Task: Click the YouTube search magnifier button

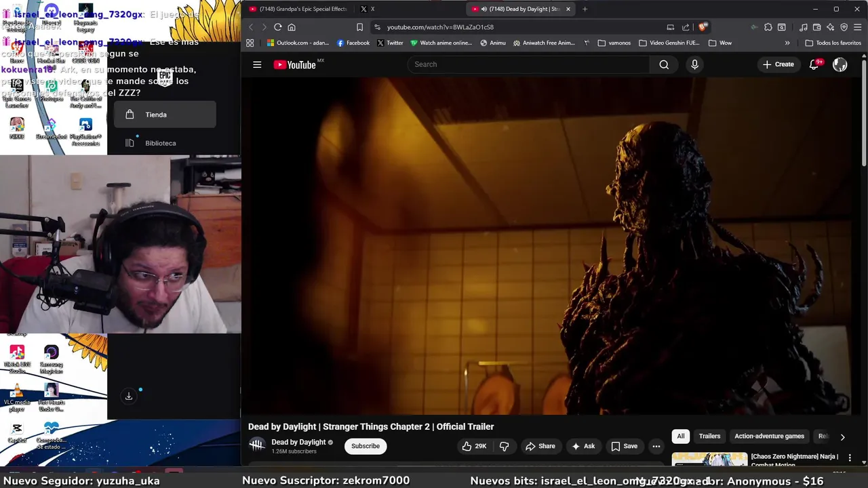Action: [x=664, y=64]
